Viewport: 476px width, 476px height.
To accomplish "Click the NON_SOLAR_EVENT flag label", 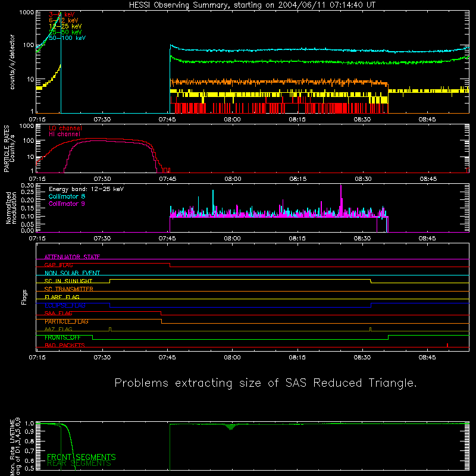I will tap(72, 273).
